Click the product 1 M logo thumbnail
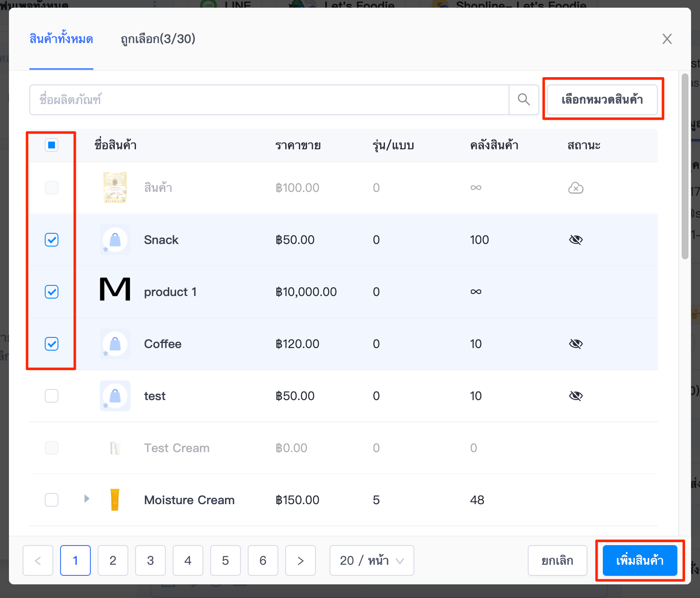Screen dimensions: 700x598 pos(115,289)
